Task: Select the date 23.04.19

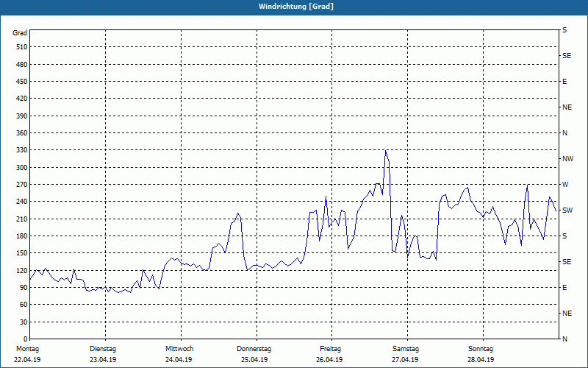Action: coord(103,360)
